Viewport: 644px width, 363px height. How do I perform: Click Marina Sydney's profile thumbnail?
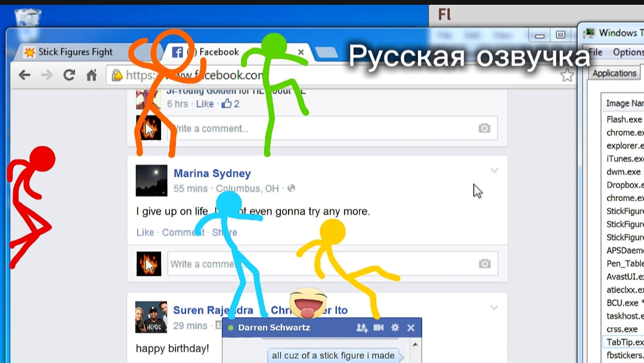[151, 180]
